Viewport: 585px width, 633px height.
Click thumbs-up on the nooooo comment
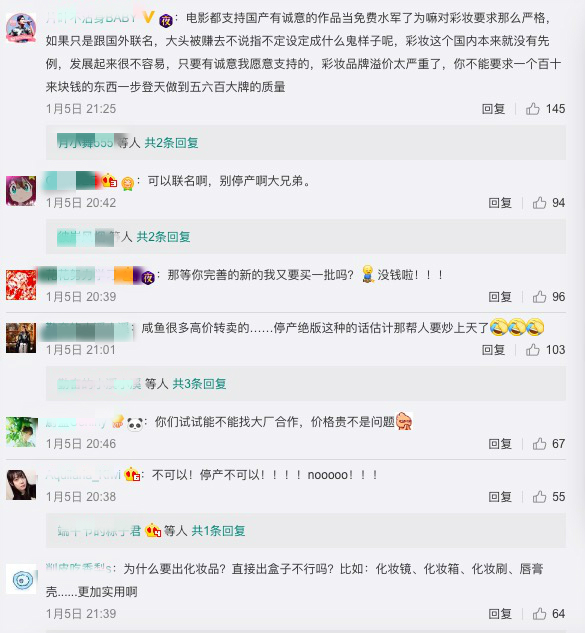539,497
